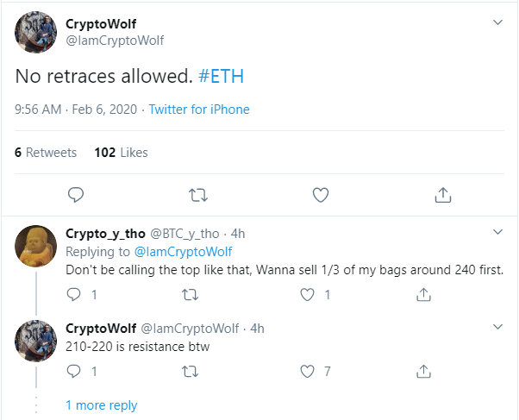Show '1 more reply' in thread

[x=101, y=405]
